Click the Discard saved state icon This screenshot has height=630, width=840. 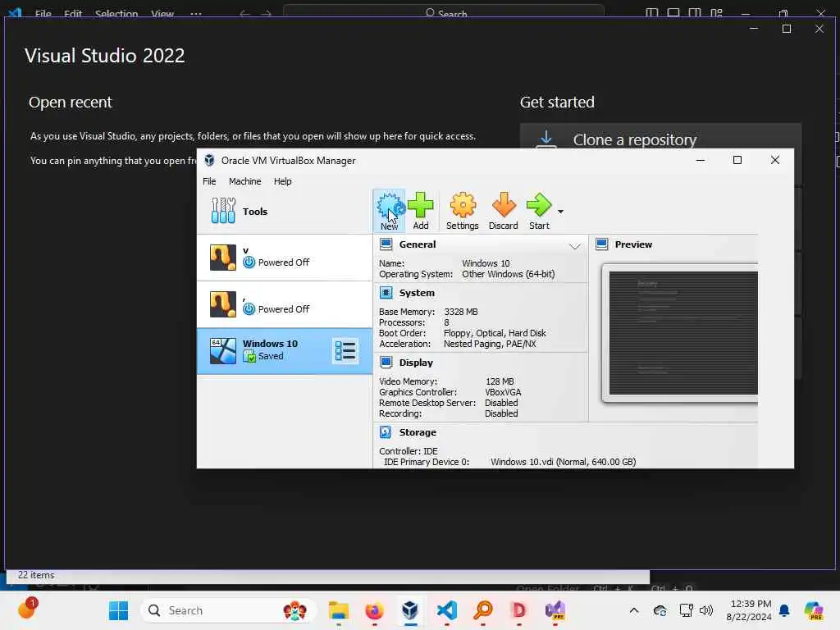[503, 211]
